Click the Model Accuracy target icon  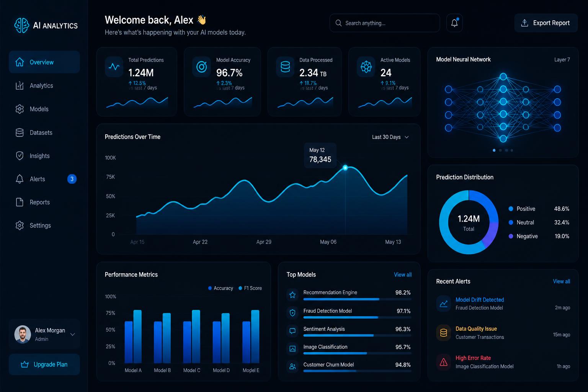coord(201,67)
